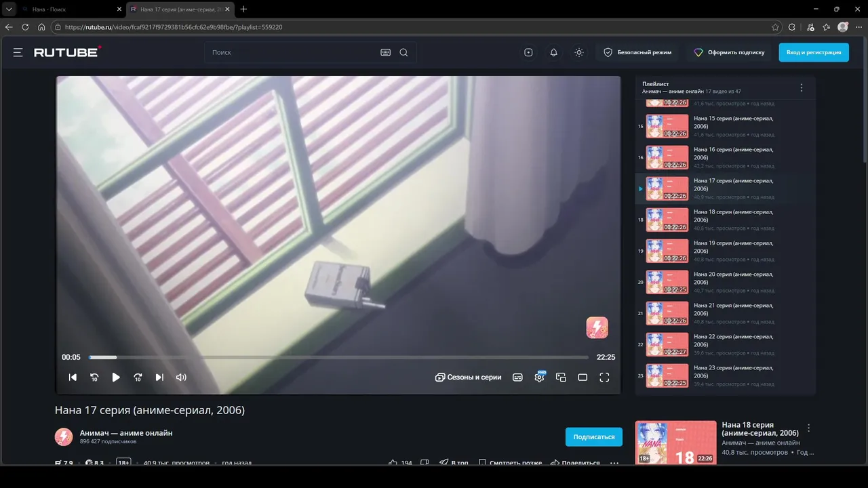
Task: Open browser extensions icon
Action: click(x=792, y=27)
